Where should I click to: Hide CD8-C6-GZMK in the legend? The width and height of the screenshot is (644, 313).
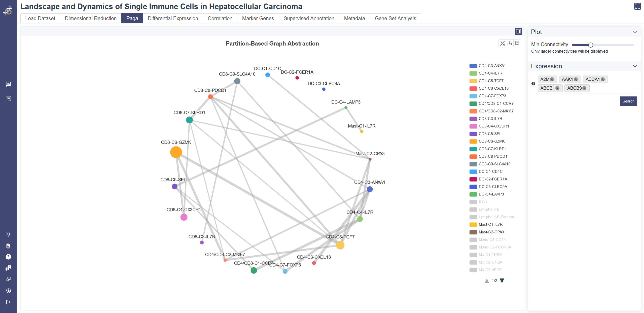point(491,141)
